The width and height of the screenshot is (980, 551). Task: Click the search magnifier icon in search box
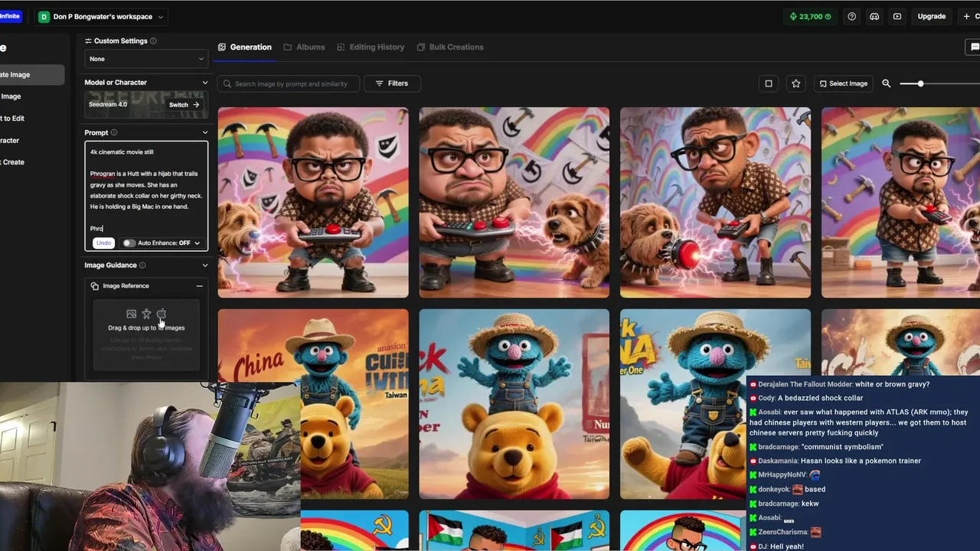(227, 83)
